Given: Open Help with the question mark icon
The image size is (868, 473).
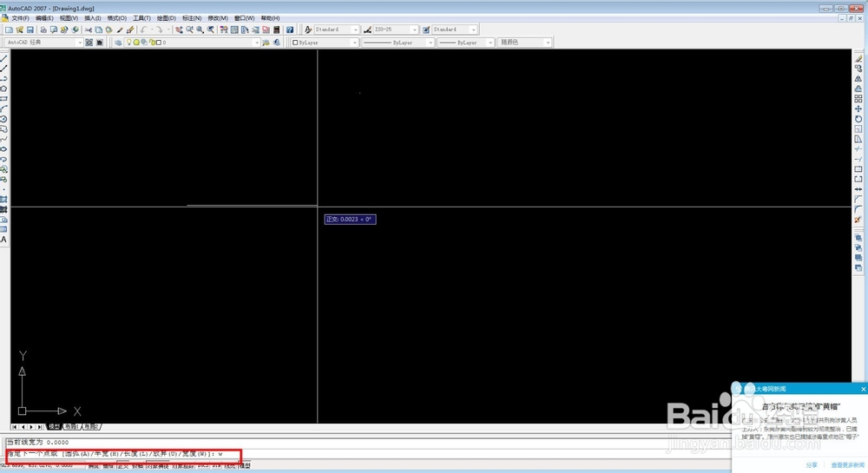Looking at the screenshot, I should coord(290,30).
